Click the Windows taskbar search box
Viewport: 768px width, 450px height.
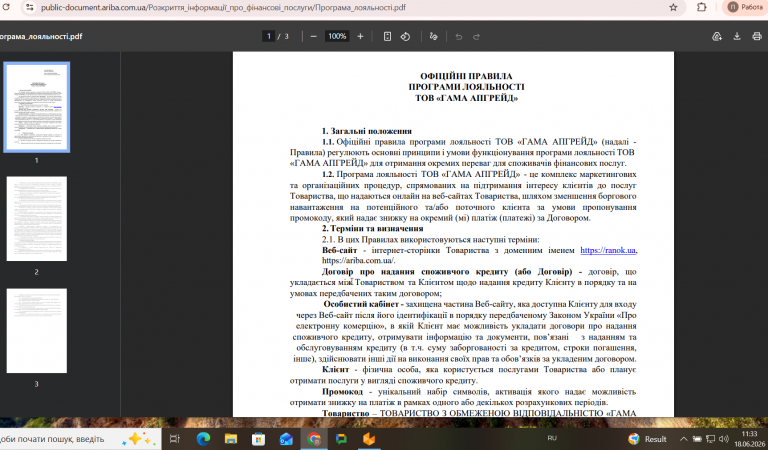pos(81,439)
